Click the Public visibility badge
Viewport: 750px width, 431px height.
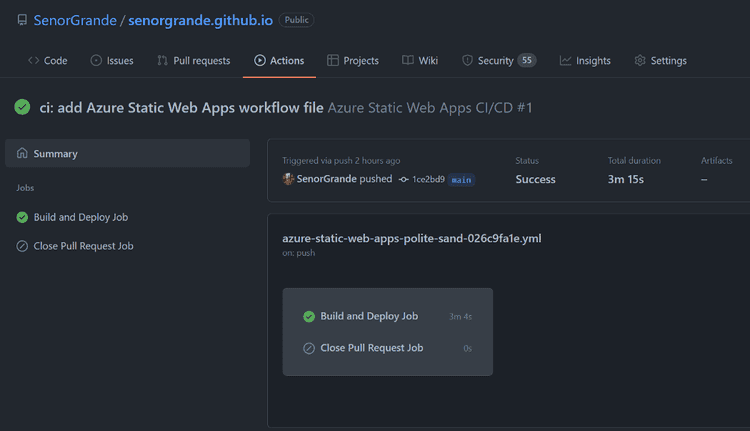point(296,20)
